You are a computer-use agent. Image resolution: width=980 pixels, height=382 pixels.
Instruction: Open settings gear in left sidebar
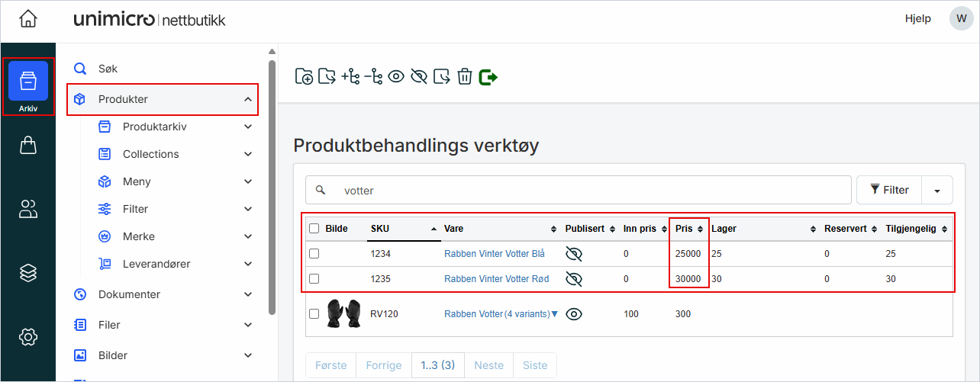click(28, 336)
